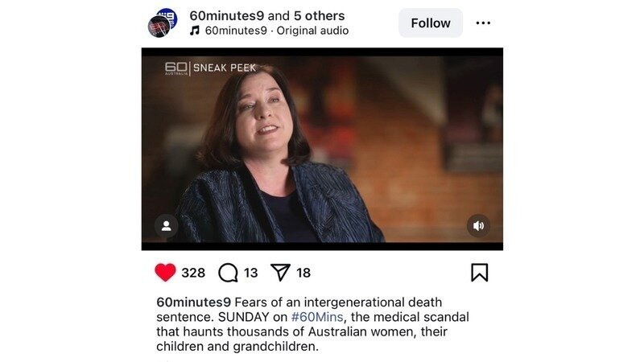View the '5 others' collaborators list

tap(319, 15)
